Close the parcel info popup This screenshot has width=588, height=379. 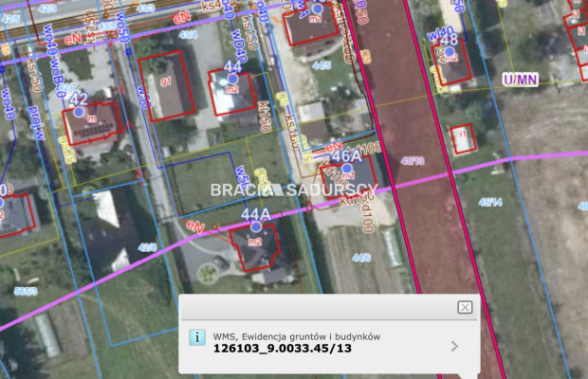[465, 308]
